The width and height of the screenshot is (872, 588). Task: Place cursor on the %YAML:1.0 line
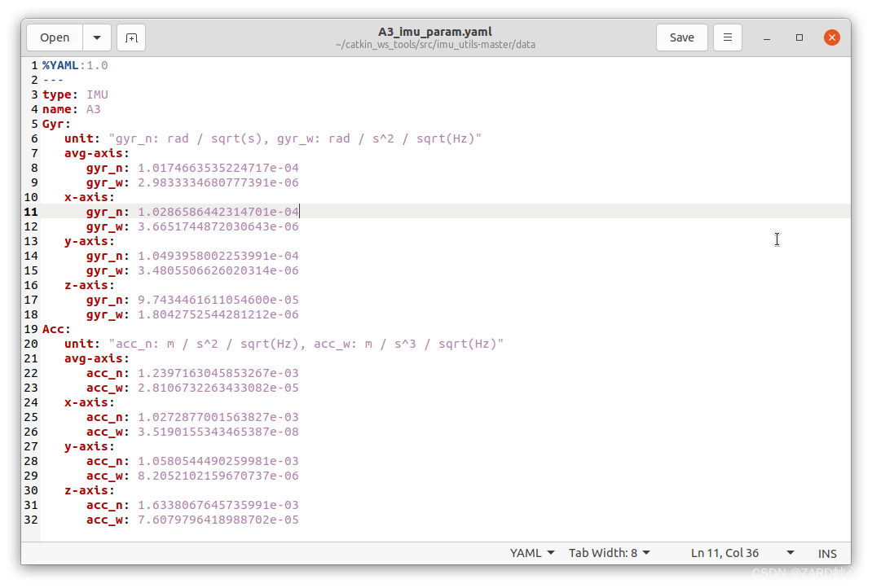pyautogui.click(x=75, y=66)
